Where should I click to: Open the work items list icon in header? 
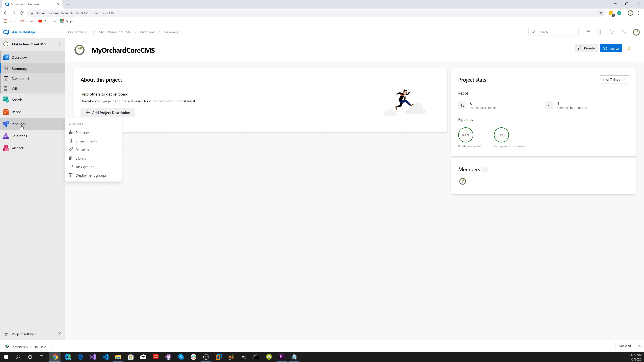[588, 32]
